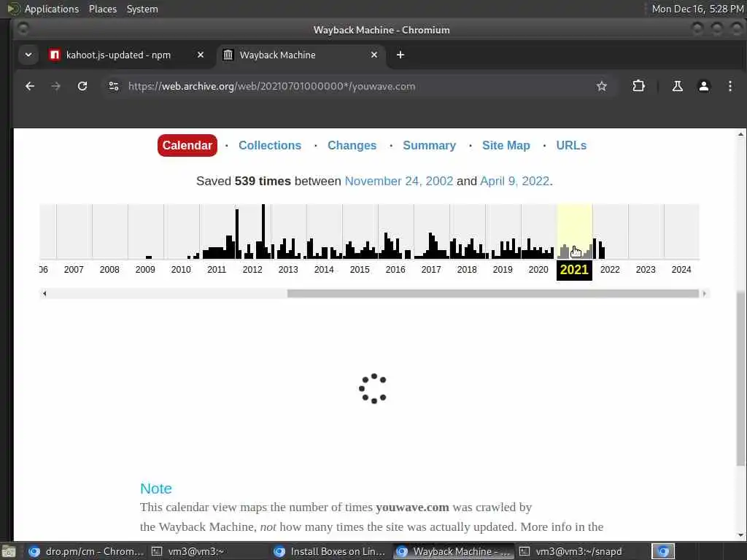Open the Places menu
The image size is (747, 560).
(x=103, y=9)
